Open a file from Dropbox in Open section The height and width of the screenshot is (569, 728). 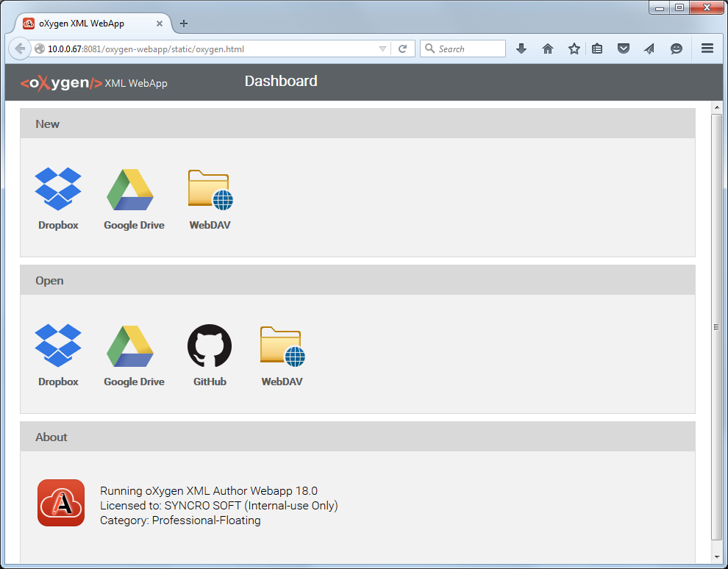pos(58,346)
